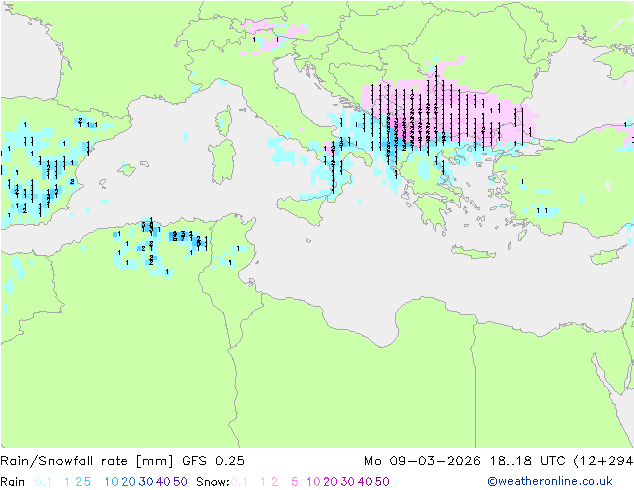Click the 'Snow:' legend label

(213, 482)
